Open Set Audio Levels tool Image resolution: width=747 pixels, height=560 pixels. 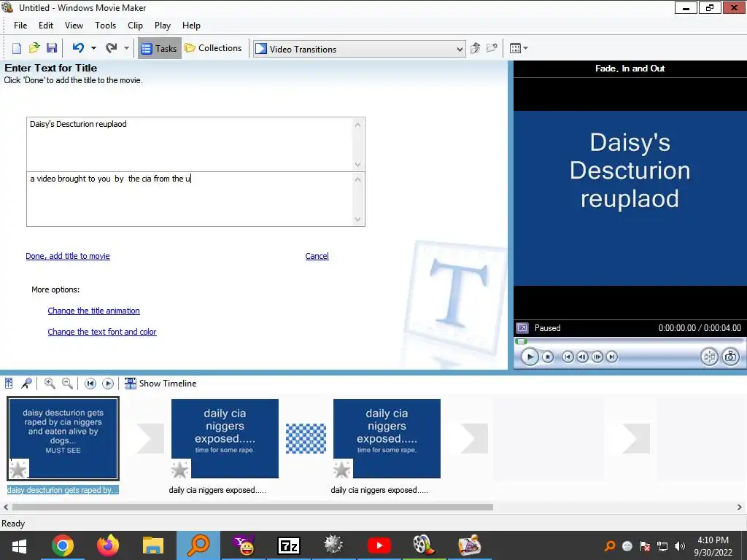pos(9,384)
